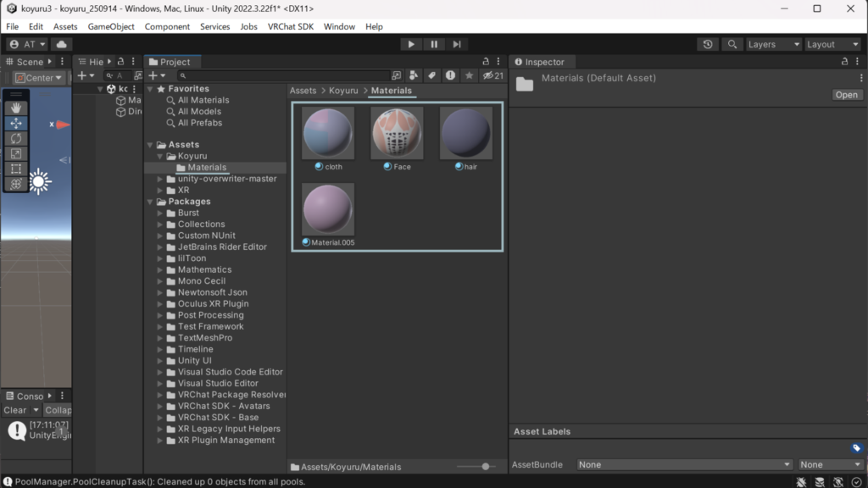
Task: Select the Hand view tool
Action: coord(16,108)
